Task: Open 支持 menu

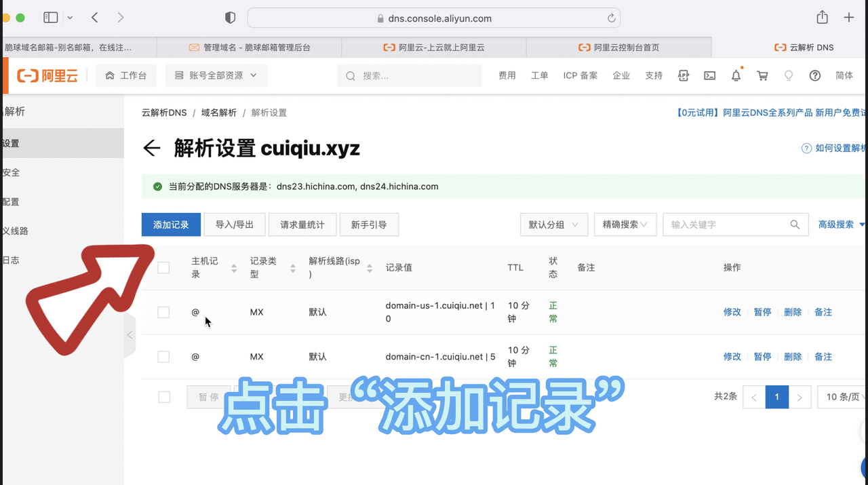Action: coord(654,75)
